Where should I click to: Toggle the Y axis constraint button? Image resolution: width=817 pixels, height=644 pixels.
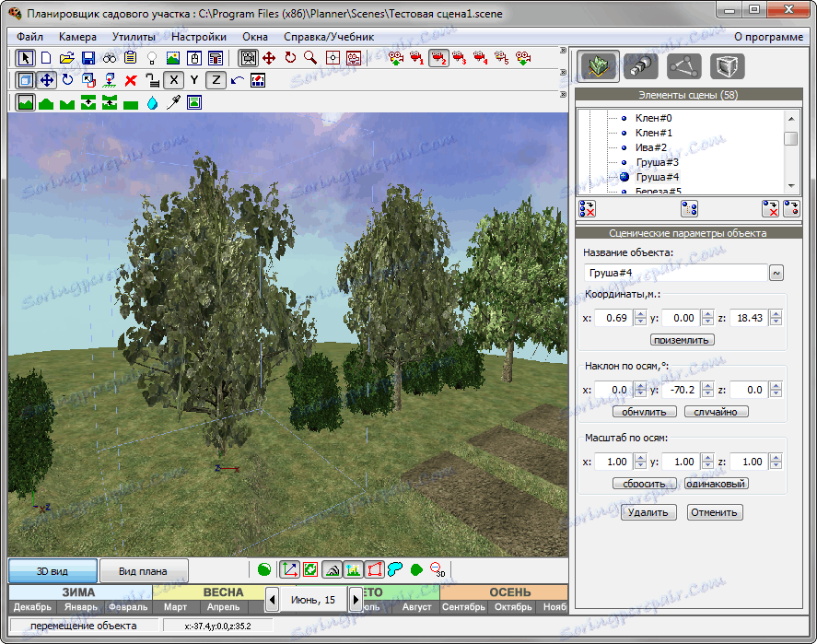tap(194, 80)
